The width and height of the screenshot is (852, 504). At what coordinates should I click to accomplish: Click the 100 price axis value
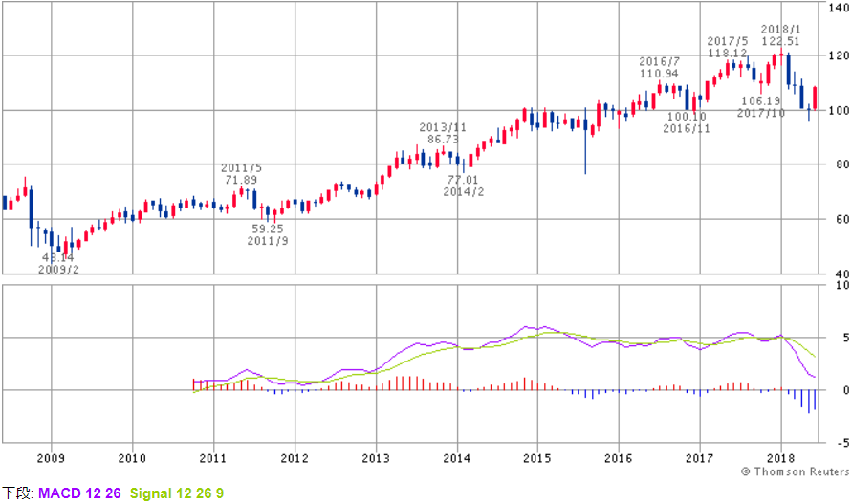[x=840, y=110]
